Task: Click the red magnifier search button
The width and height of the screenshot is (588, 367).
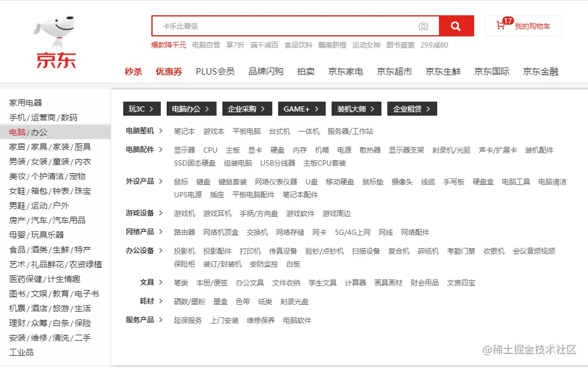Action: tap(457, 26)
